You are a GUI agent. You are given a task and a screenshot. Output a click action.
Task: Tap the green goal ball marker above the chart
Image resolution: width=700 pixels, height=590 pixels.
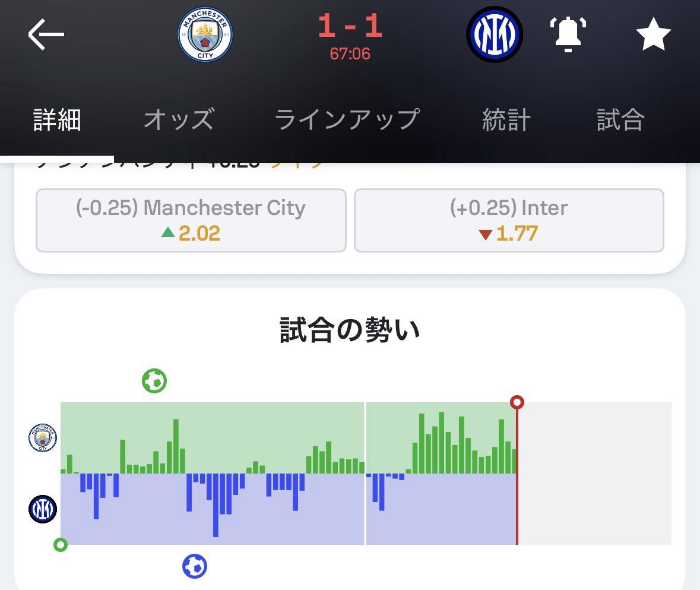[x=154, y=381]
